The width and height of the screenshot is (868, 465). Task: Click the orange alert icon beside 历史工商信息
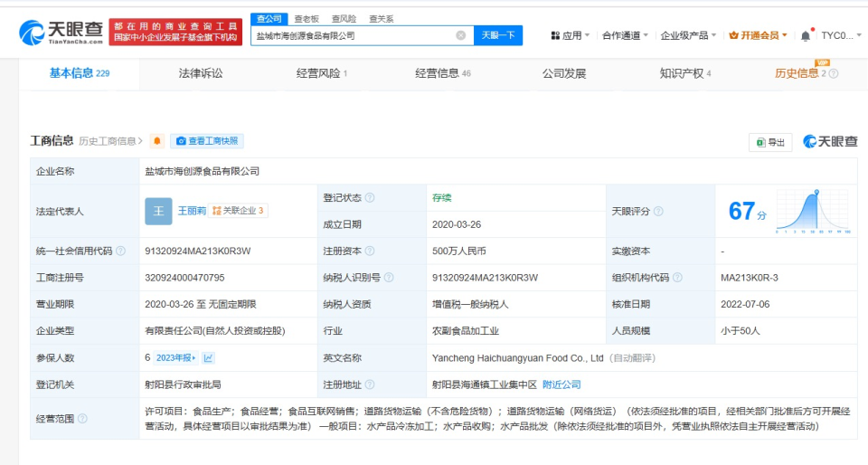click(157, 141)
